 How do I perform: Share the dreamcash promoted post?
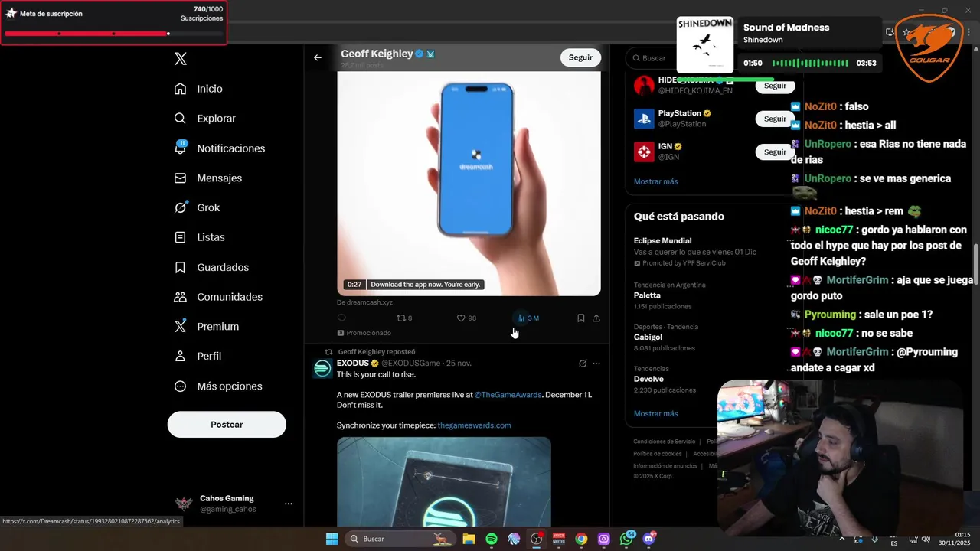(596, 318)
